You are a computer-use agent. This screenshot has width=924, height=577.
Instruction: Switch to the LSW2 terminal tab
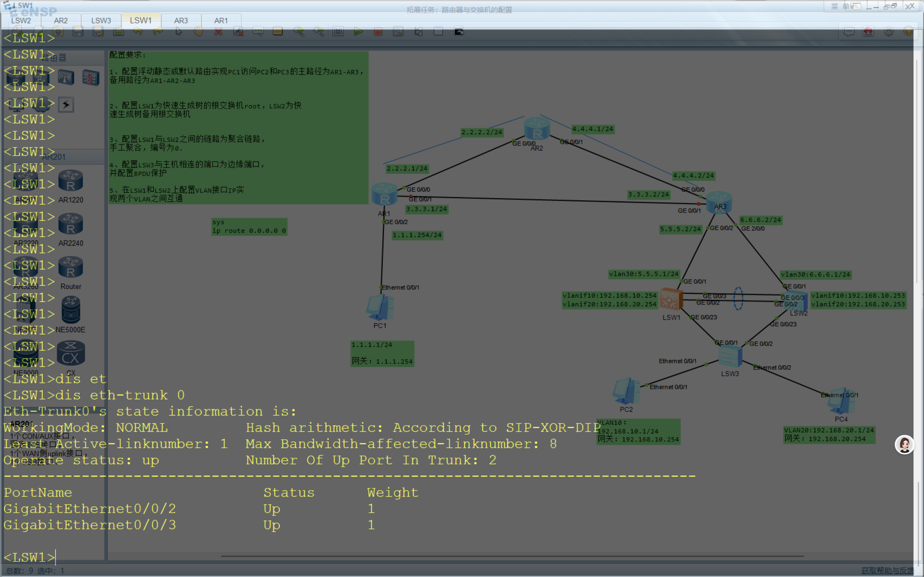click(x=21, y=21)
